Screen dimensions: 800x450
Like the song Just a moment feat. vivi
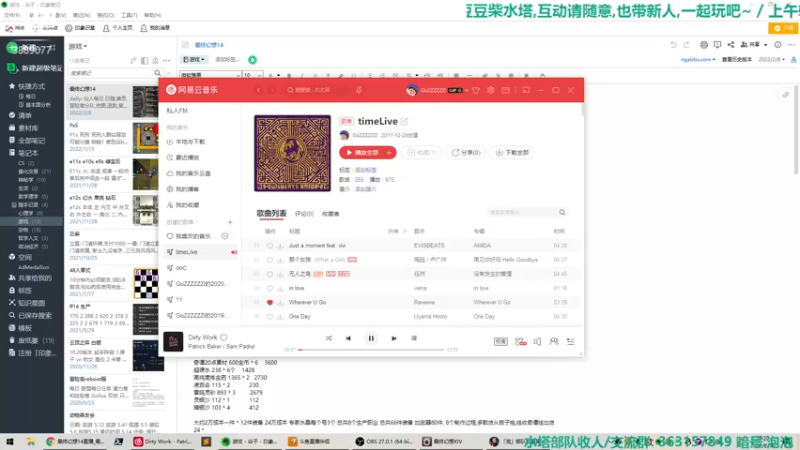click(x=270, y=245)
